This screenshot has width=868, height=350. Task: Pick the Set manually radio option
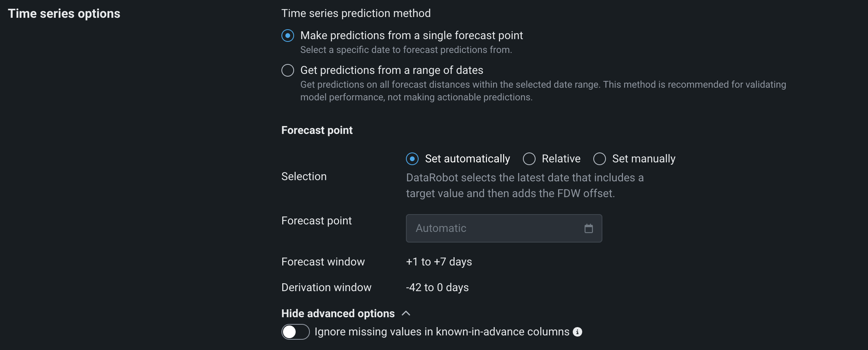tap(600, 159)
